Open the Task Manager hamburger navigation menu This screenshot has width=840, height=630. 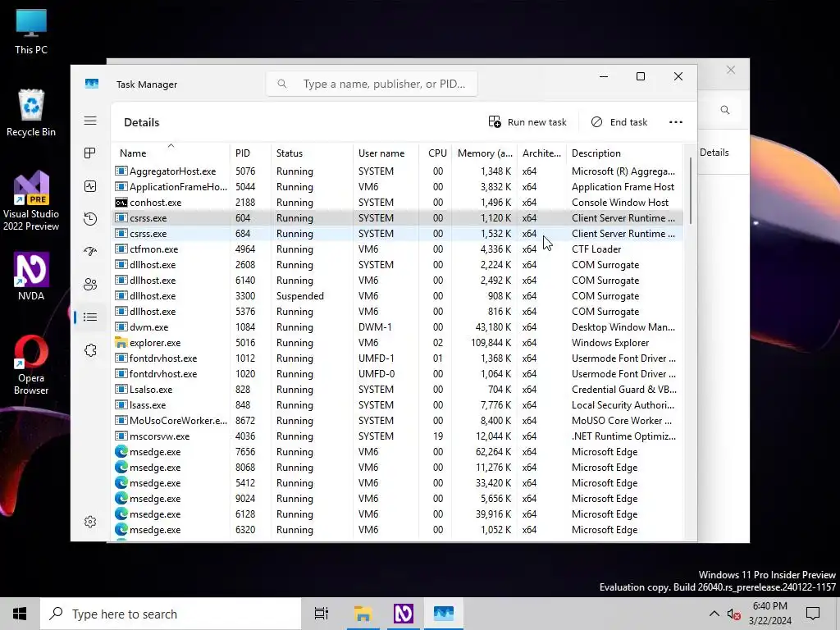click(x=90, y=121)
